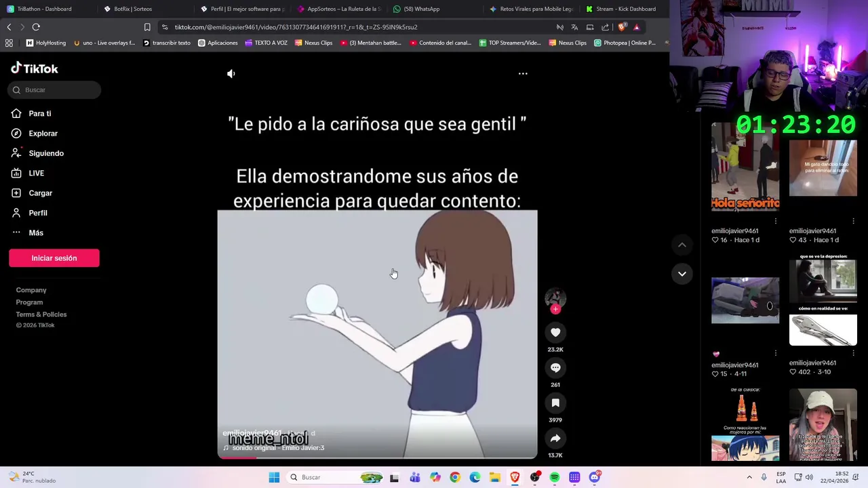The image size is (868, 488).
Task: Click the Iniciar sesión button
Action: click(x=54, y=258)
